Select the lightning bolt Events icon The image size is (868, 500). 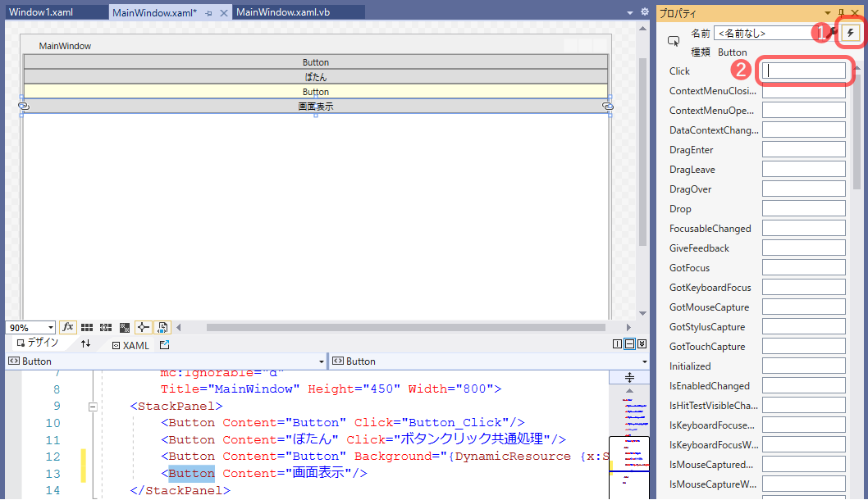point(850,33)
